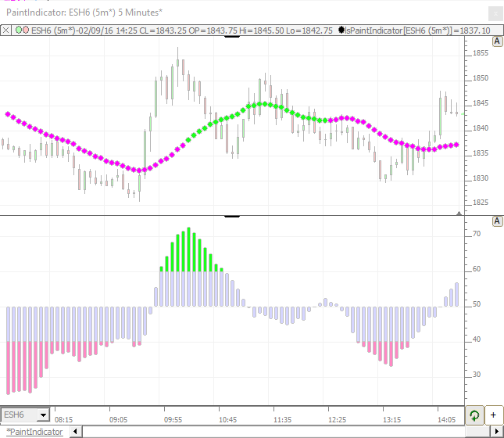
Task: Click the green candle color circle for ESH6
Action: click(x=19, y=31)
